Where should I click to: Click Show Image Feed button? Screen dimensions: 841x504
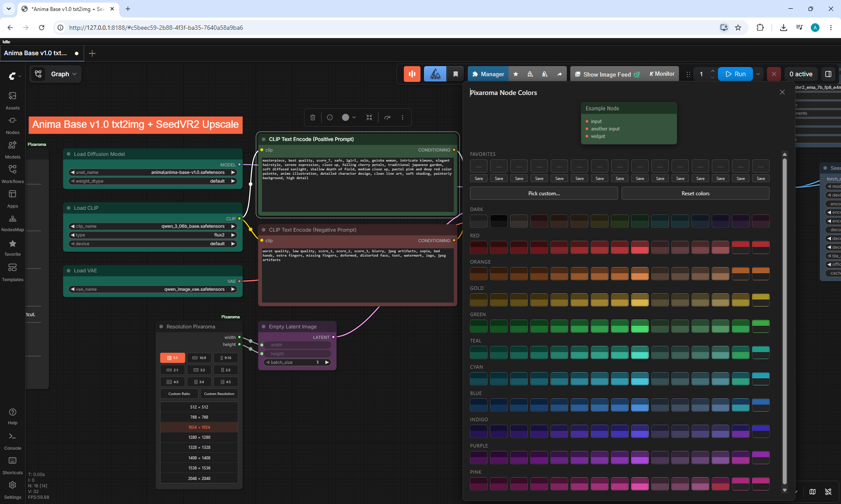click(x=607, y=74)
